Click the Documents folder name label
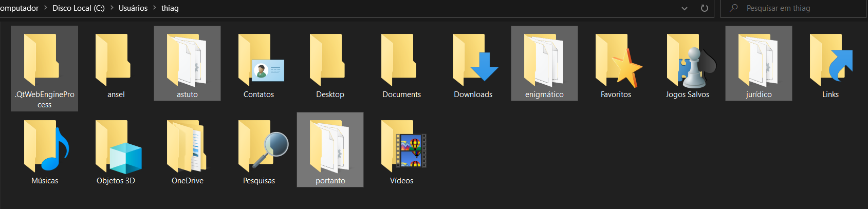 tap(401, 94)
